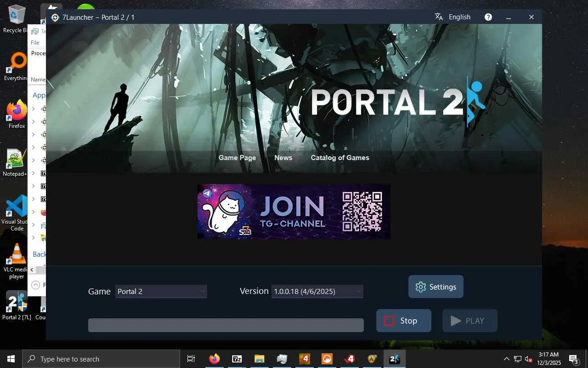Open VLC media player desktop shortcut
588x368 pixels.
click(17, 261)
